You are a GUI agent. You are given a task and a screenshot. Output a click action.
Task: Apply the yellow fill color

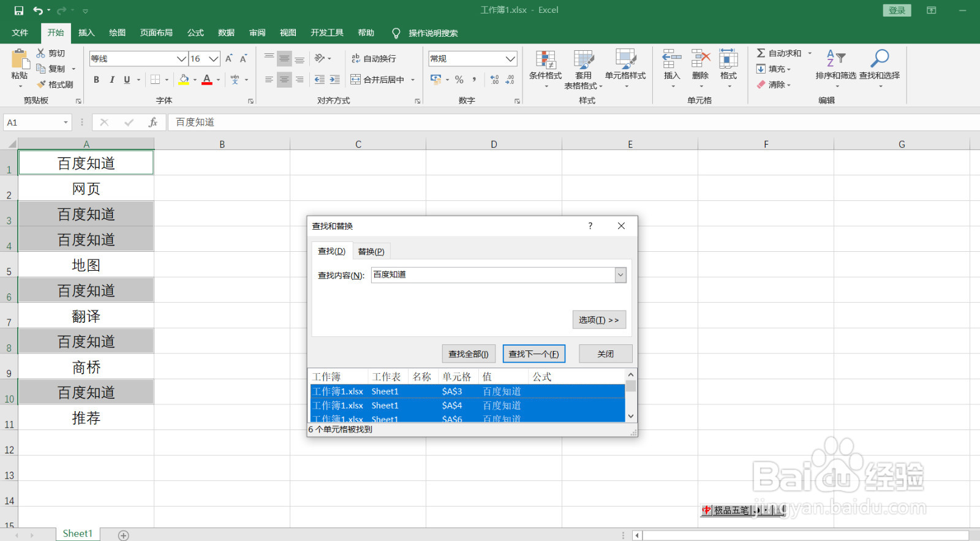pyautogui.click(x=184, y=80)
